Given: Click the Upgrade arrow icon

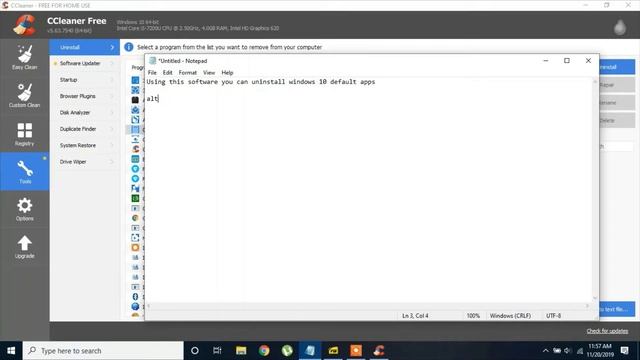Looking at the screenshot, I should tap(24, 243).
